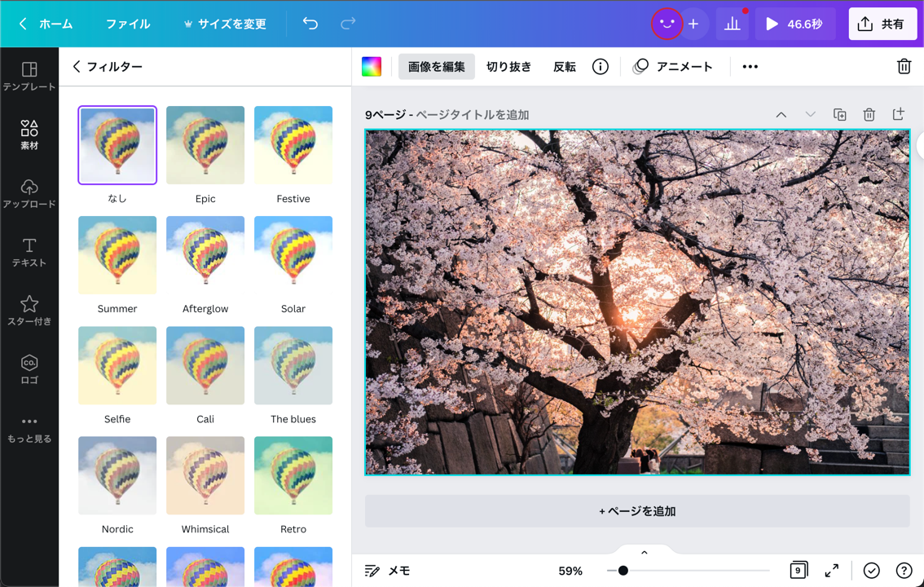Open the 素材 (Elements) sidebar panel
Viewport: 924px width, 587px height.
(29, 135)
